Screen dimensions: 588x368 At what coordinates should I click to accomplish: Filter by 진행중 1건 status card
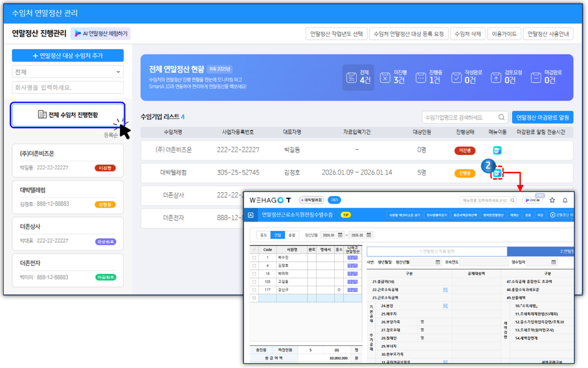430,77
